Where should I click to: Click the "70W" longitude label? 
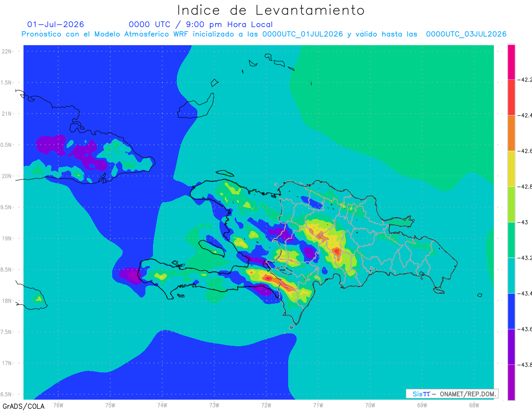pyautogui.click(x=370, y=405)
